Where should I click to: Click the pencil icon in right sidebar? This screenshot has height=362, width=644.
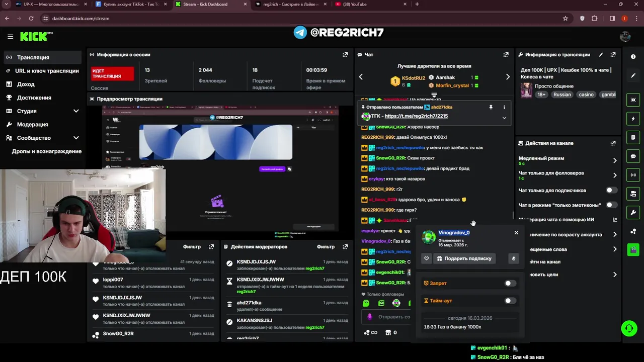click(x=633, y=75)
